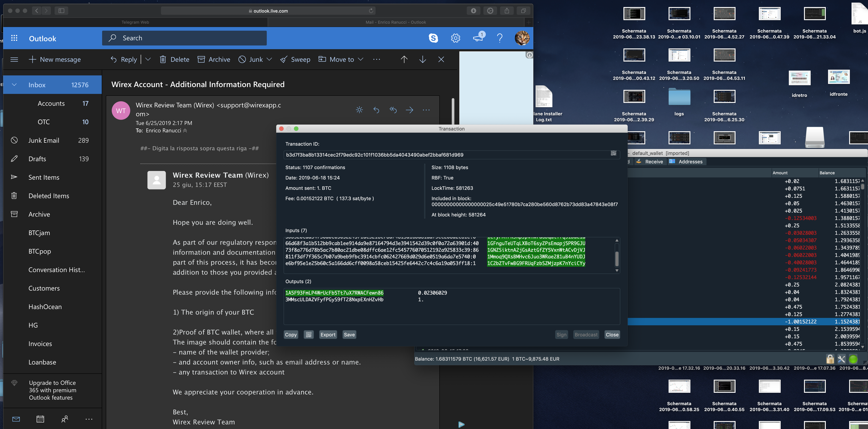Open Mail module icon at bottom
This screenshot has width=868, height=429.
[x=16, y=419]
